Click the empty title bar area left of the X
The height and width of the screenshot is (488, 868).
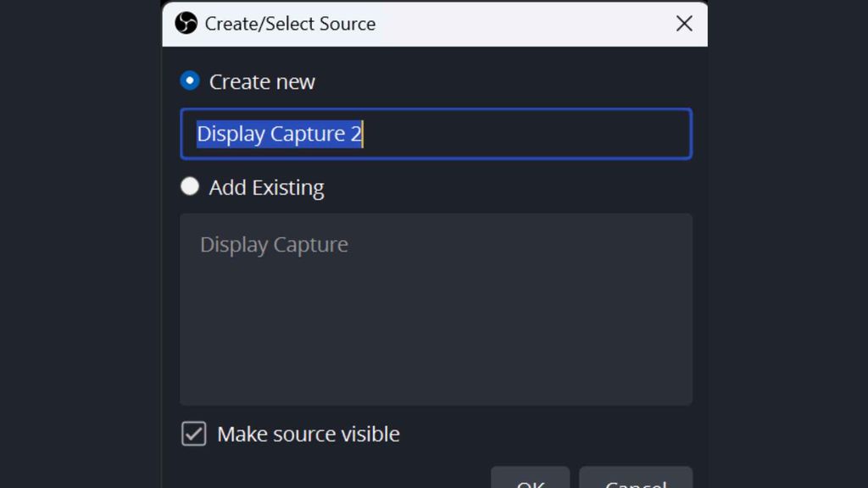click(526, 24)
